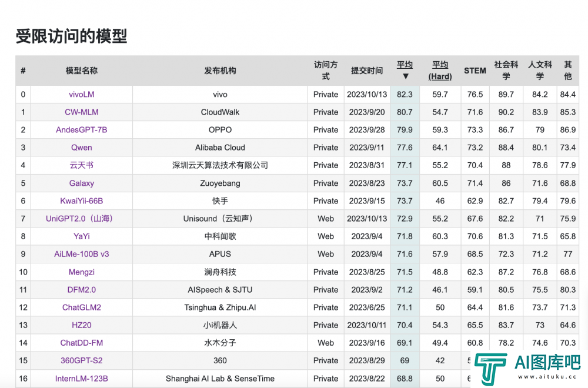Open the 云天书 model link
The image size is (588, 388).
tap(81, 165)
